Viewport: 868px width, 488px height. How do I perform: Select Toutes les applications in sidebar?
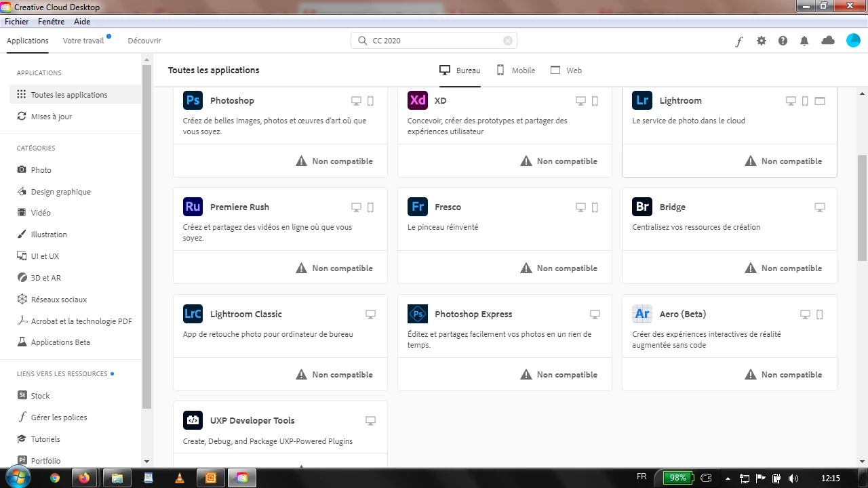coord(76,95)
